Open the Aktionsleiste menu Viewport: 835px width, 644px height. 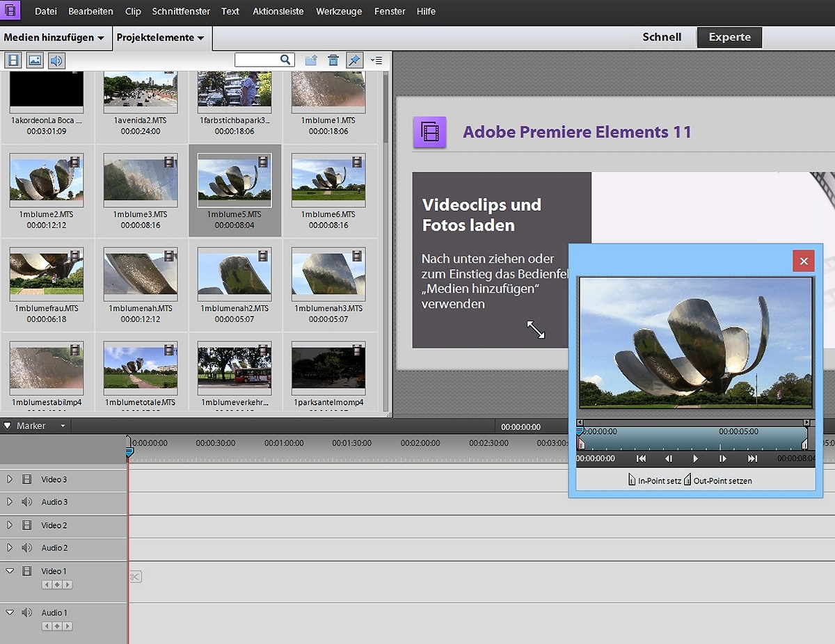[278, 11]
